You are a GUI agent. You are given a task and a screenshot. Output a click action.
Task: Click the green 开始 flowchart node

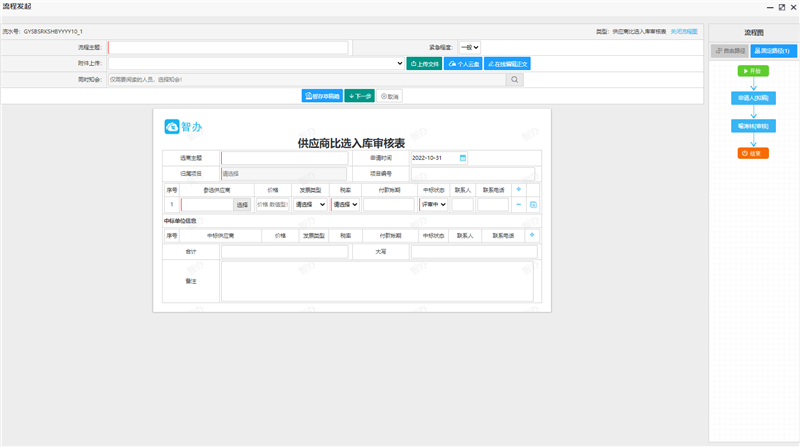point(753,71)
